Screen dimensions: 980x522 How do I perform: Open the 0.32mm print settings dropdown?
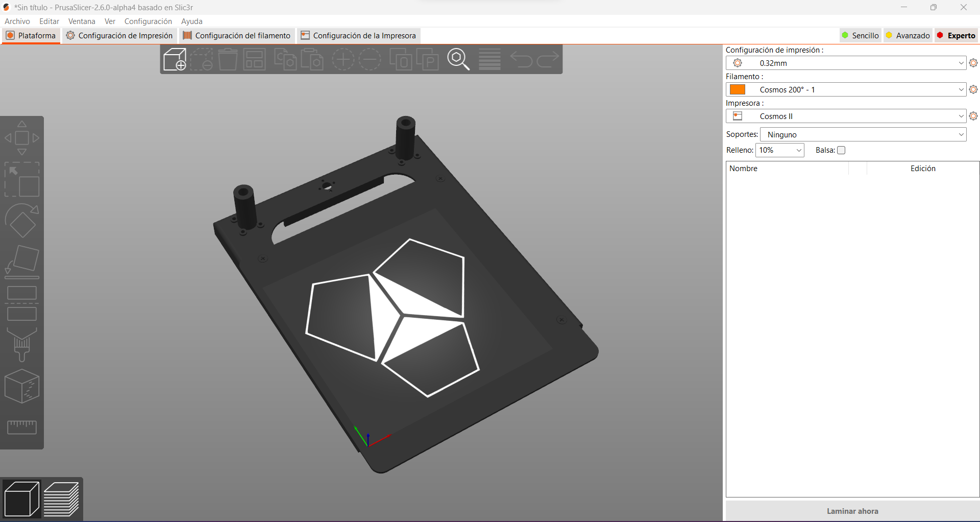point(846,63)
